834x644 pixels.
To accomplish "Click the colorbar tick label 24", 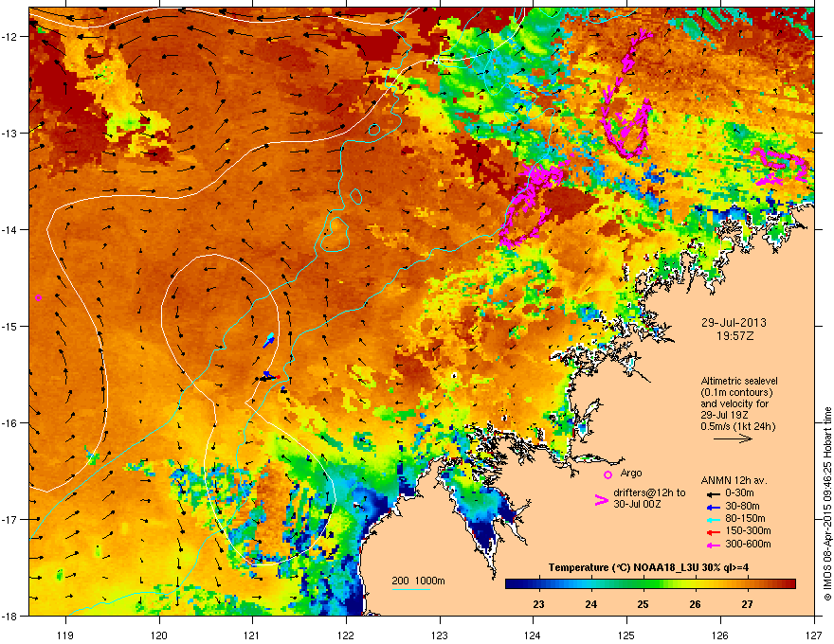I will (x=591, y=604).
